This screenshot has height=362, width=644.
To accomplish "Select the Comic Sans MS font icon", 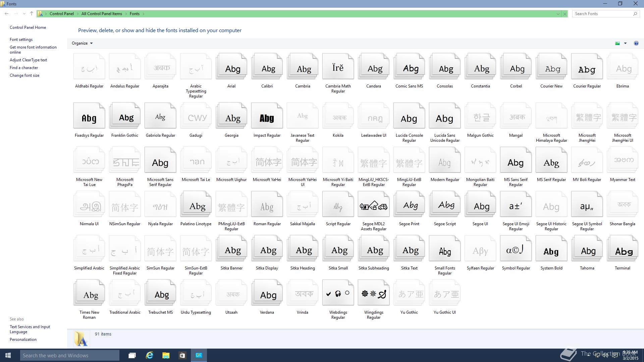I will (409, 66).
